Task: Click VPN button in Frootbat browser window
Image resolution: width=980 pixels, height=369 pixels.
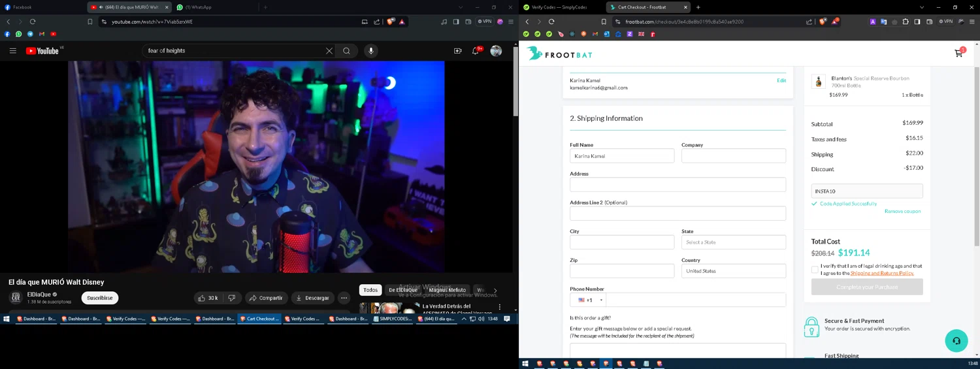Action: [x=945, y=22]
